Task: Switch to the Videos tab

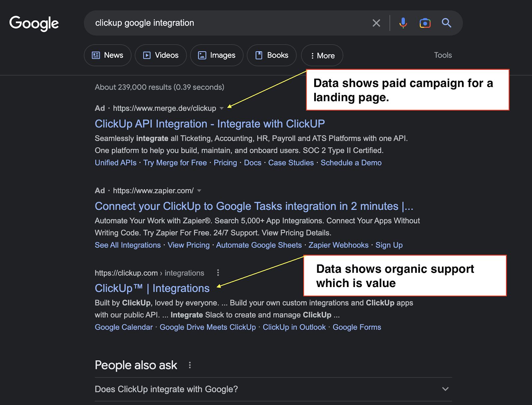Action: coord(161,55)
